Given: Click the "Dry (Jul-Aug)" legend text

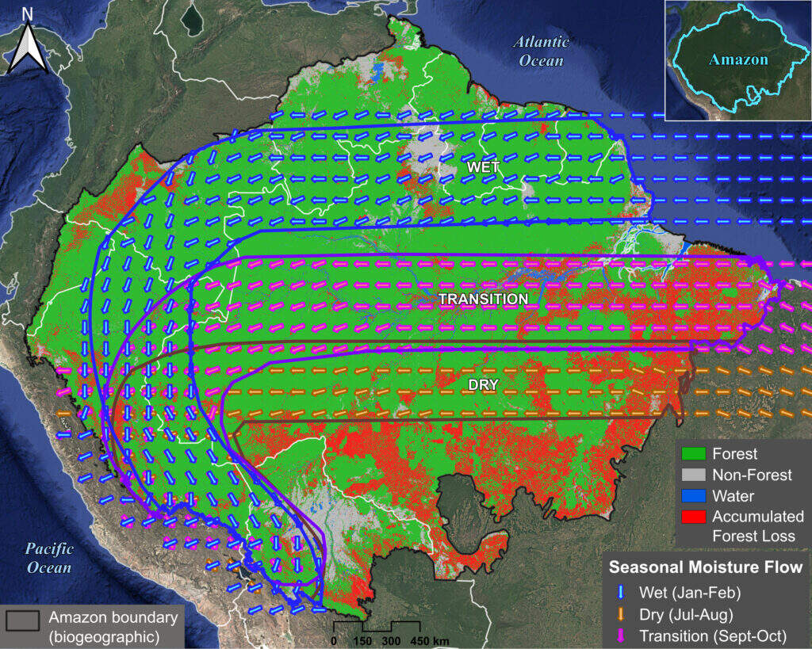Looking at the screenshot, I should point(686,615).
